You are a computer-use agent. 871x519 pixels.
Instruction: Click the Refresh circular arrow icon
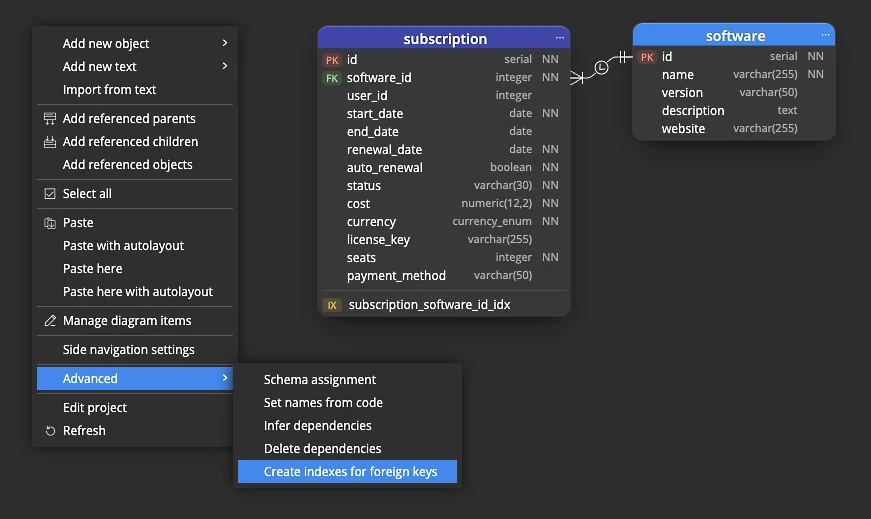tap(50, 431)
